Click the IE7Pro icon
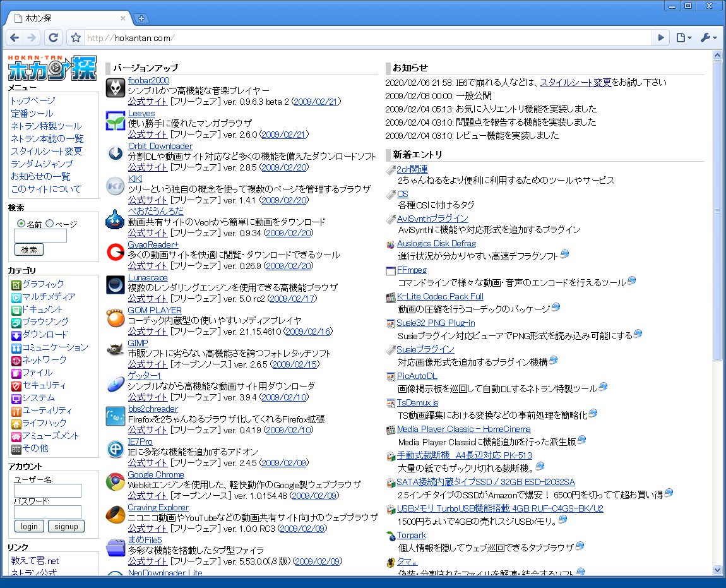Screen dimensions: 726x588 tap(116, 450)
